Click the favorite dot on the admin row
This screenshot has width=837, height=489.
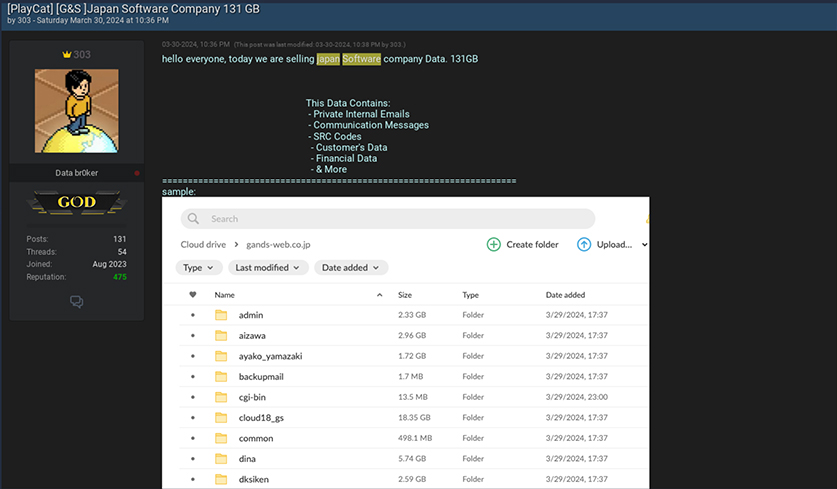tap(193, 315)
